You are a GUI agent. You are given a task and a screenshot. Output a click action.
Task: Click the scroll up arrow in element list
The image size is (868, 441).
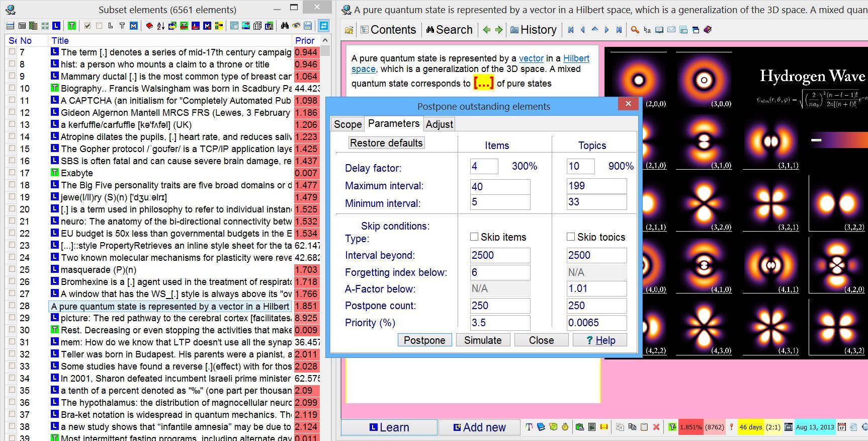(325, 40)
